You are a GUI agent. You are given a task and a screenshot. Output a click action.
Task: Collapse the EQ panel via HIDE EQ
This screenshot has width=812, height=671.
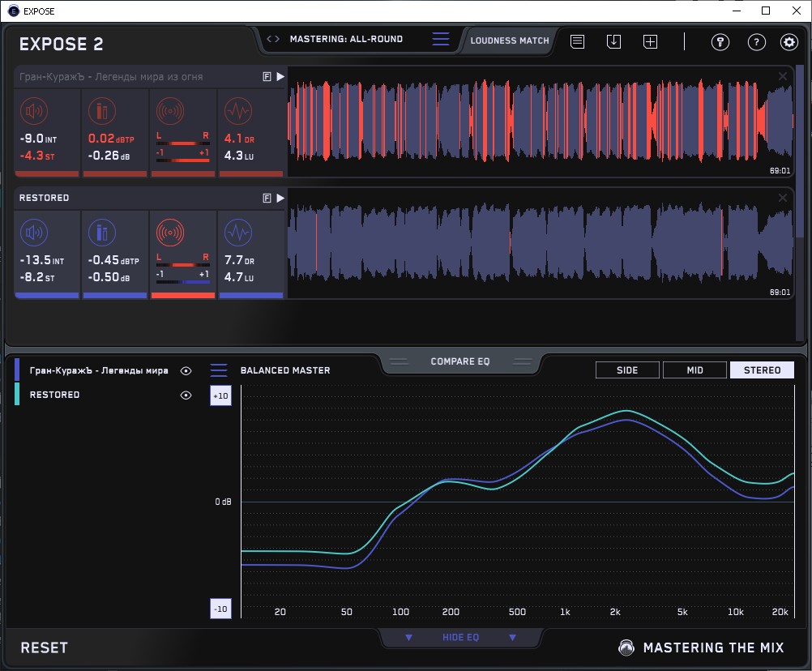(459, 638)
